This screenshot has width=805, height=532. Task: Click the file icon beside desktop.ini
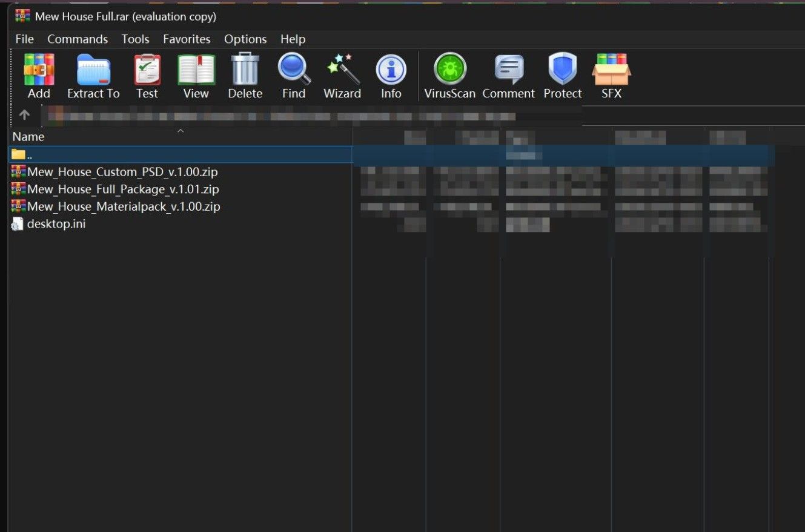(x=18, y=224)
